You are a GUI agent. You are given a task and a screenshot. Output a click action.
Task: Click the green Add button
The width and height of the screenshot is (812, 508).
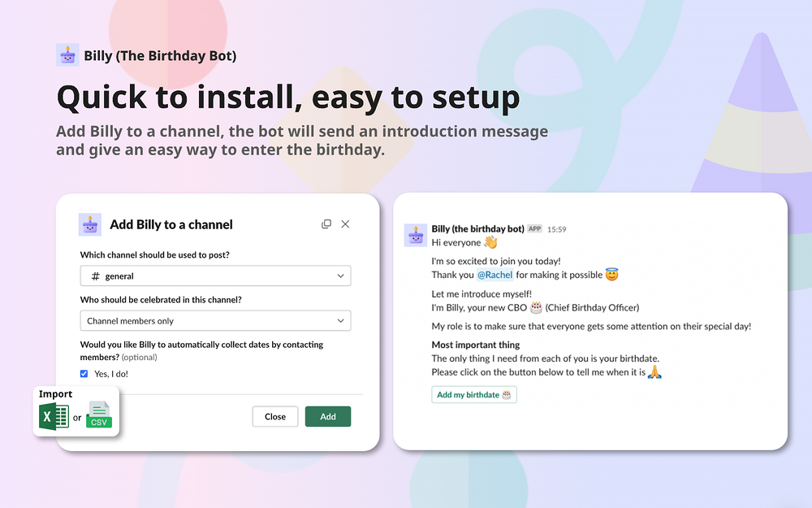click(x=328, y=416)
